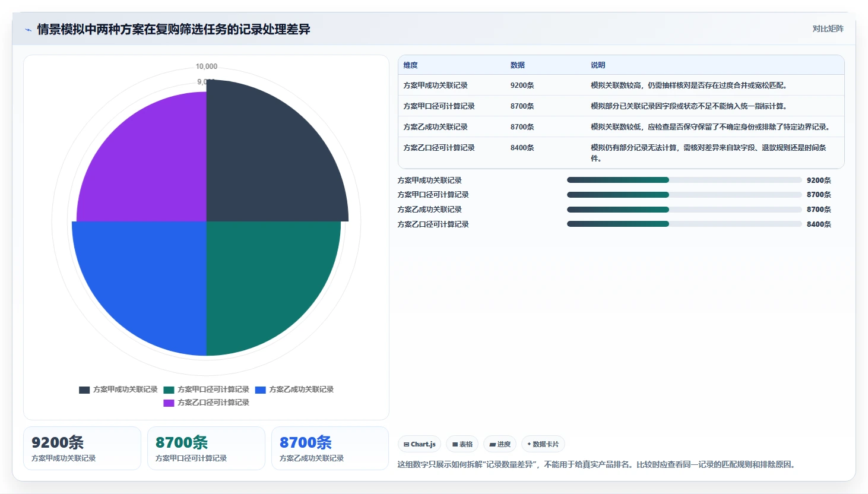Screen dimensions: 868x494
Task: Click progress bar for 方案甲成功关联记录
Action: click(685, 180)
